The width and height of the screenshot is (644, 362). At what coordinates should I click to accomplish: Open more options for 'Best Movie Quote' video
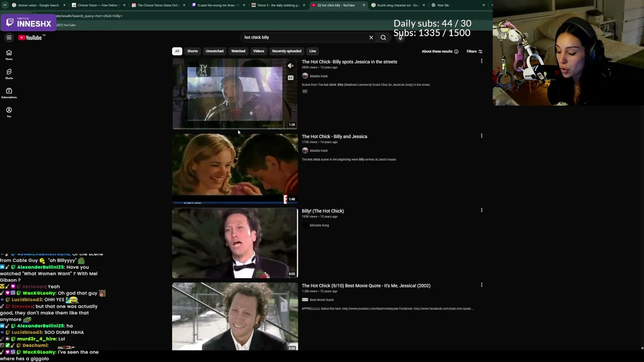tap(481, 285)
